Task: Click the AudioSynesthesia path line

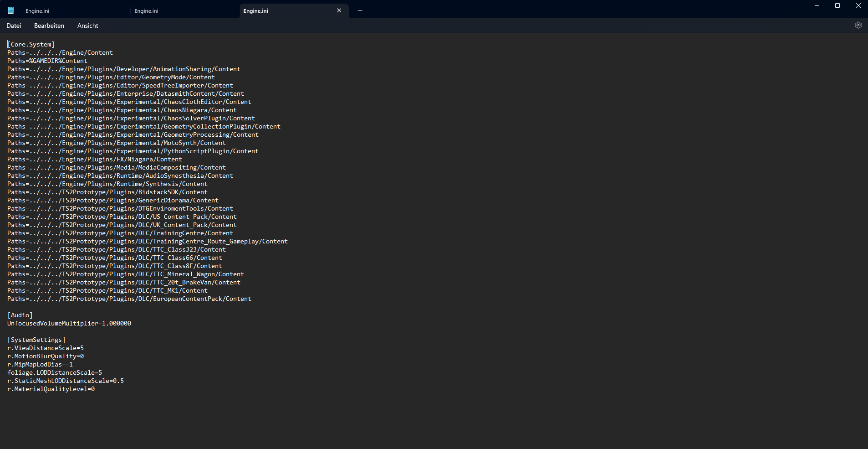Action: 120,175
